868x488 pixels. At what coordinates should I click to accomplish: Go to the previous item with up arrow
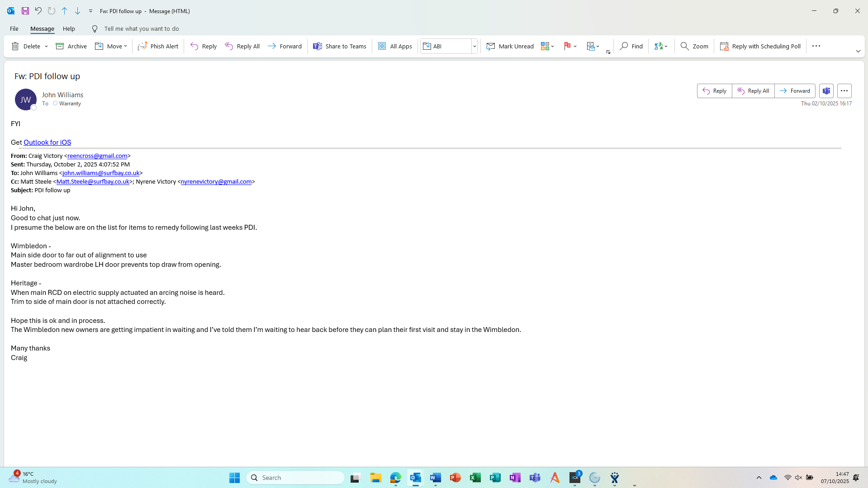point(65,11)
